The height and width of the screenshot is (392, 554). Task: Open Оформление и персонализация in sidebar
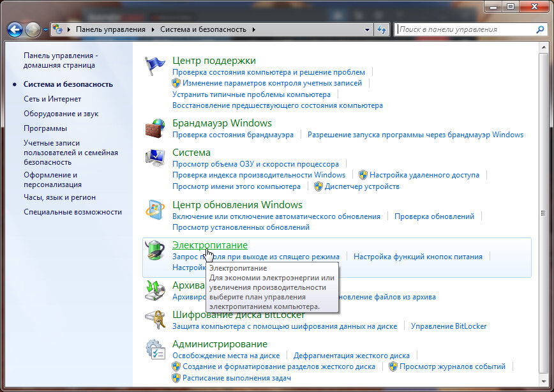coord(52,179)
